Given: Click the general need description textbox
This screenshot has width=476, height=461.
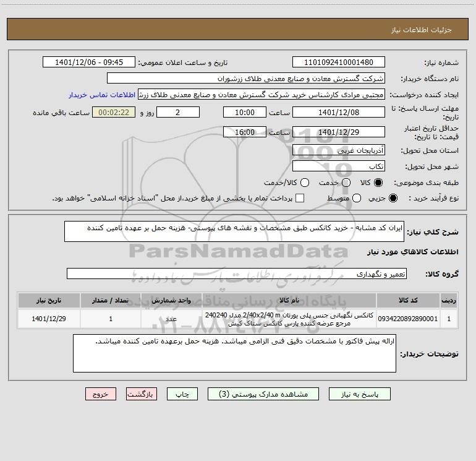Looking at the screenshot, I should (234, 231).
